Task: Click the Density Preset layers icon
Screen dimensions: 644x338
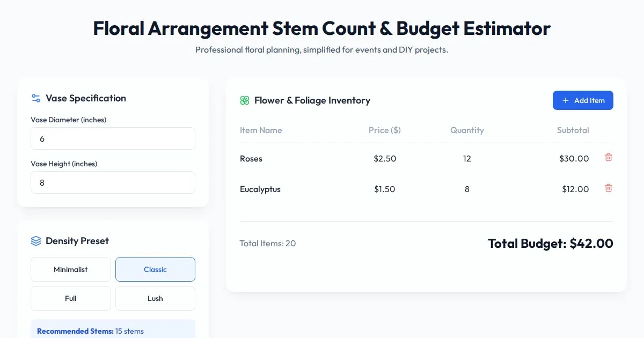Action: coord(36,241)
